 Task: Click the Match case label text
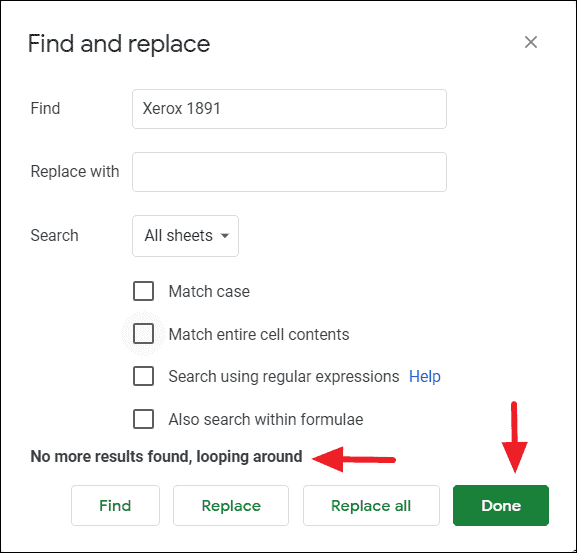click(x=209, y=291)
